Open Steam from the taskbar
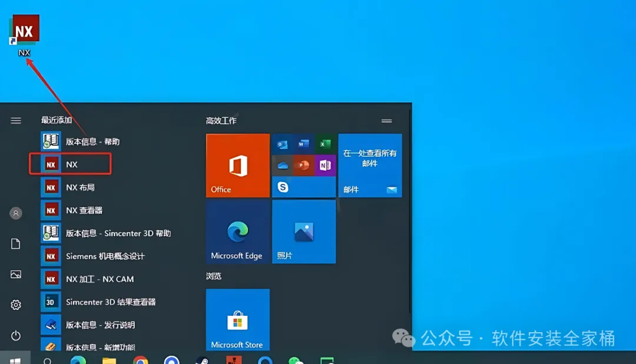 (x=203, y=360)
